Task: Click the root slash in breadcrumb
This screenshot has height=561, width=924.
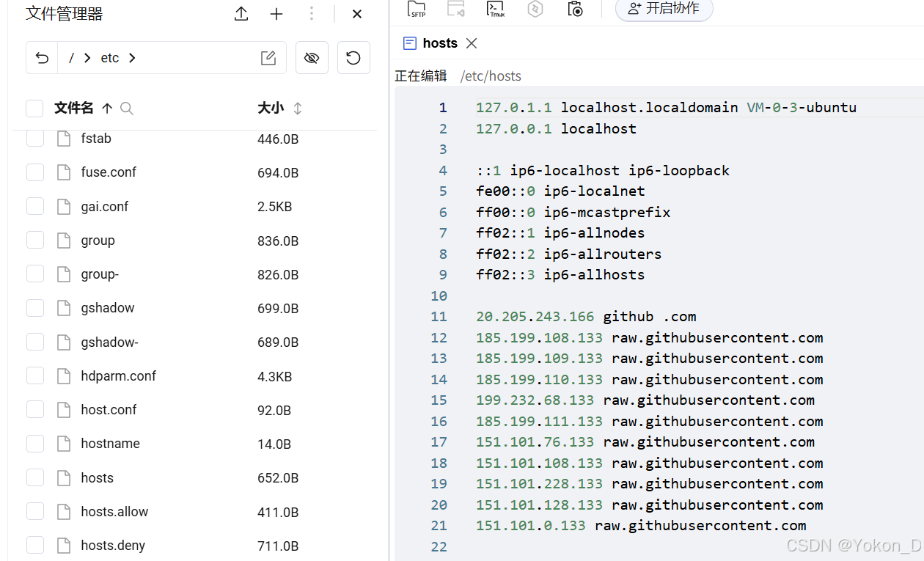Action: tap(71, 58)
